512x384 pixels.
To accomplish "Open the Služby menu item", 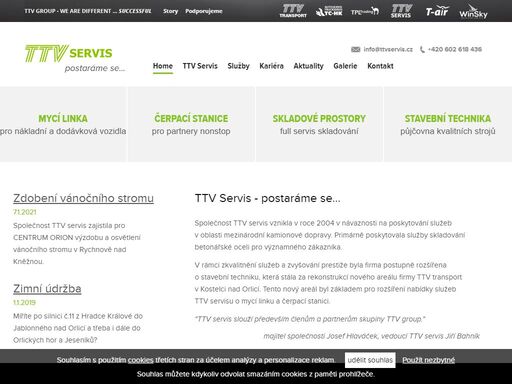I will point(238,66).
